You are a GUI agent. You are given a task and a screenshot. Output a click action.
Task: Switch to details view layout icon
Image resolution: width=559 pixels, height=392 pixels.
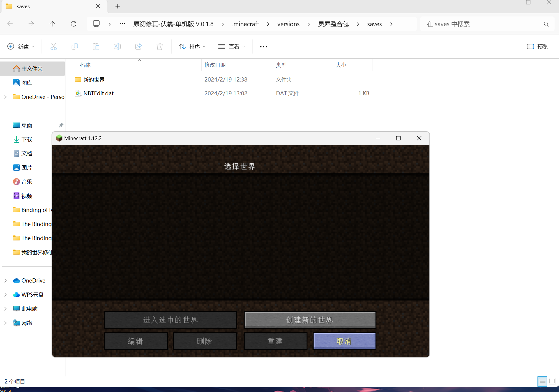[543, 382]
